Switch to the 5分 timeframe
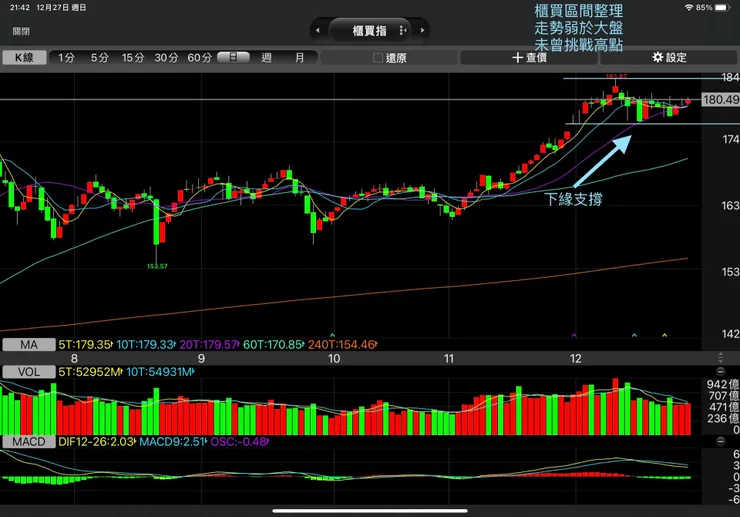The height and width of the screenshot is (517, 740). (x=100, y=58)
